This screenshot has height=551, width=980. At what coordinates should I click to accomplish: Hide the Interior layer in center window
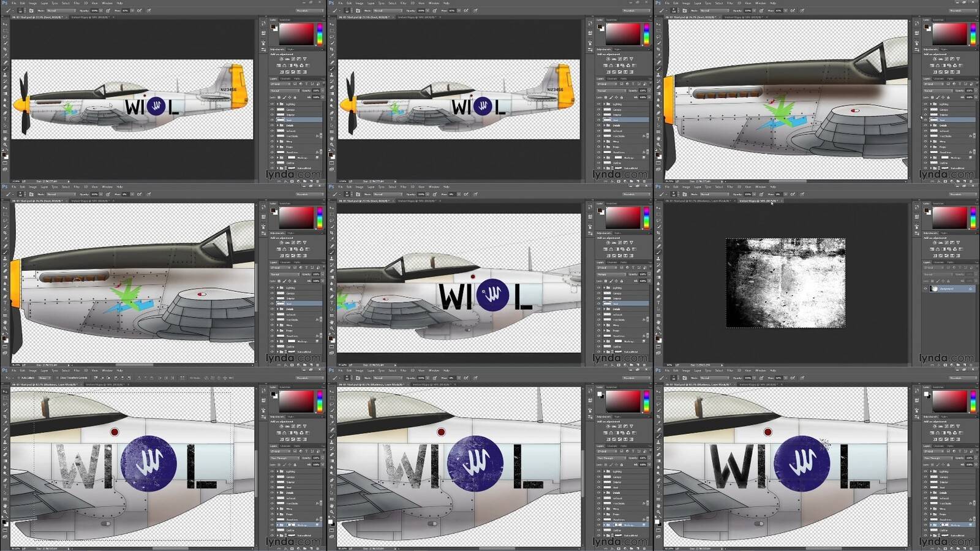pyautogui.click(x=599, y=298)
